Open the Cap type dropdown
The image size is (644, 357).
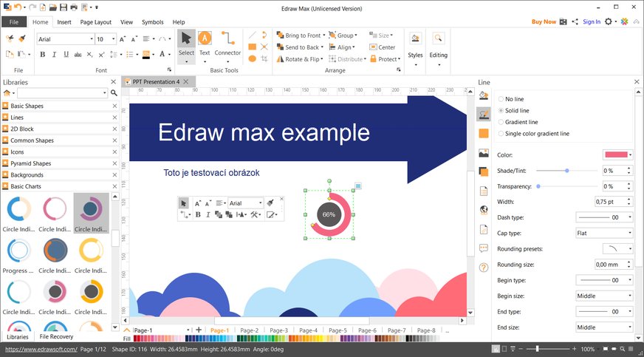click(604, 233)
